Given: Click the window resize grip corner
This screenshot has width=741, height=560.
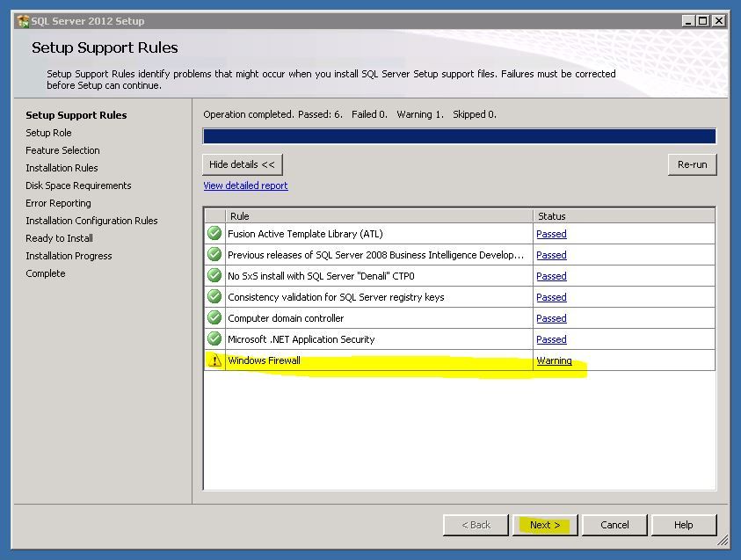Looking at the screenshot, I should [723, 540].
